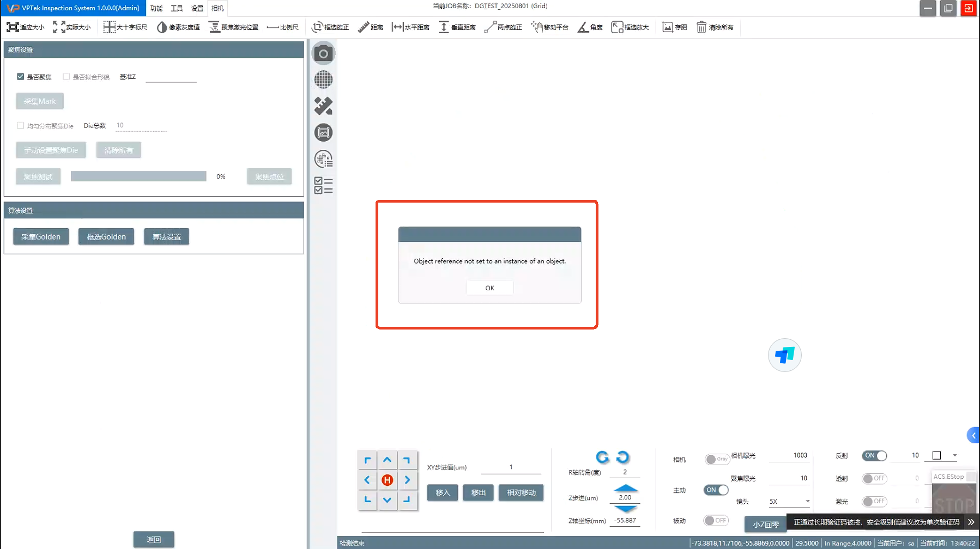This screenshot has height=549, width=980.
Task: Click the clockwise rotation arrow icon
Action: (622, 457)
